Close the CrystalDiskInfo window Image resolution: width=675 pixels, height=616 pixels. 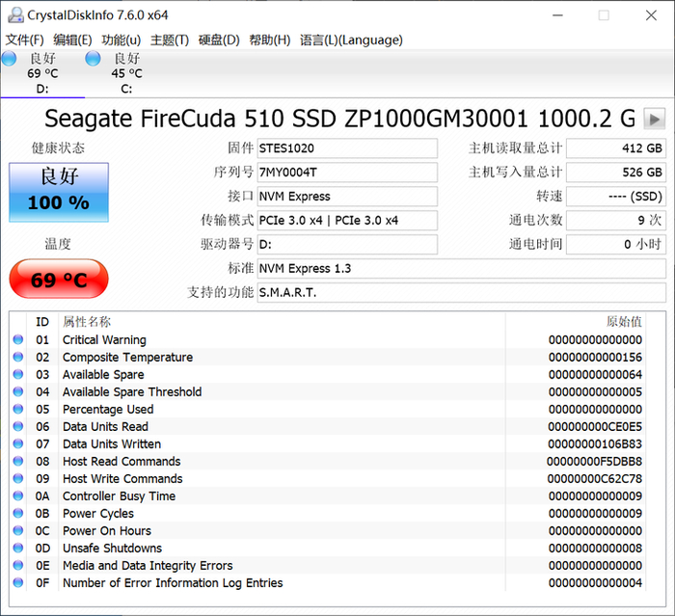(651, 15)
